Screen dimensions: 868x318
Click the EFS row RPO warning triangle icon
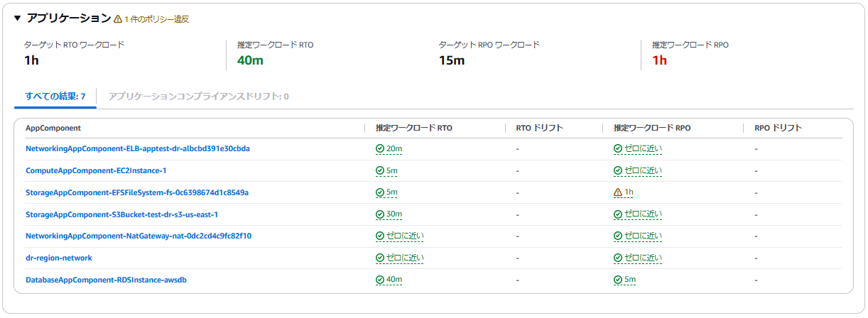pos(618,192)
